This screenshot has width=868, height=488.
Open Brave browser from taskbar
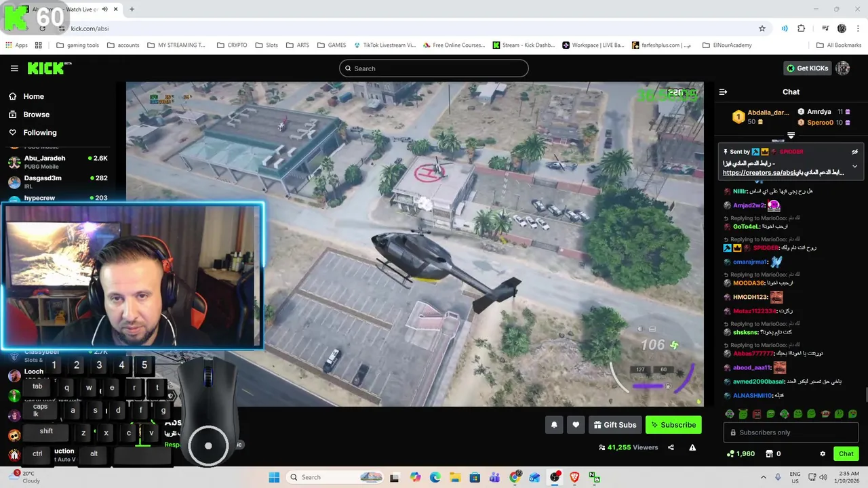pos(574,477)
